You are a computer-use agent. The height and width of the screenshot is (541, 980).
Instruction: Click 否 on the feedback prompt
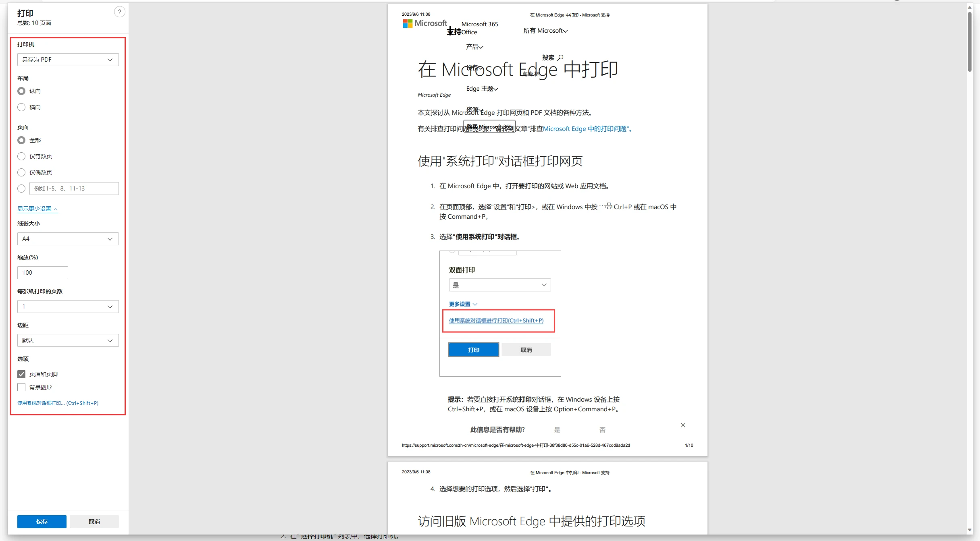[602, 430]
